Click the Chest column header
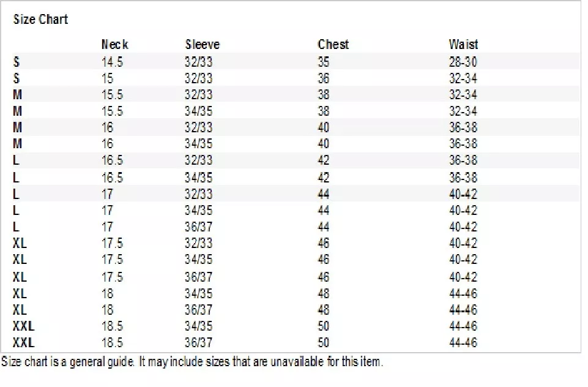Screen dimensions: 588x387 333,44
